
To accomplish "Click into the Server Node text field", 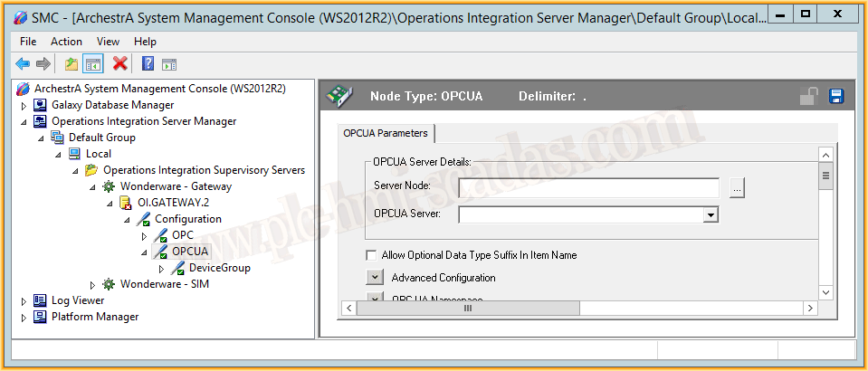I will 588,187.
